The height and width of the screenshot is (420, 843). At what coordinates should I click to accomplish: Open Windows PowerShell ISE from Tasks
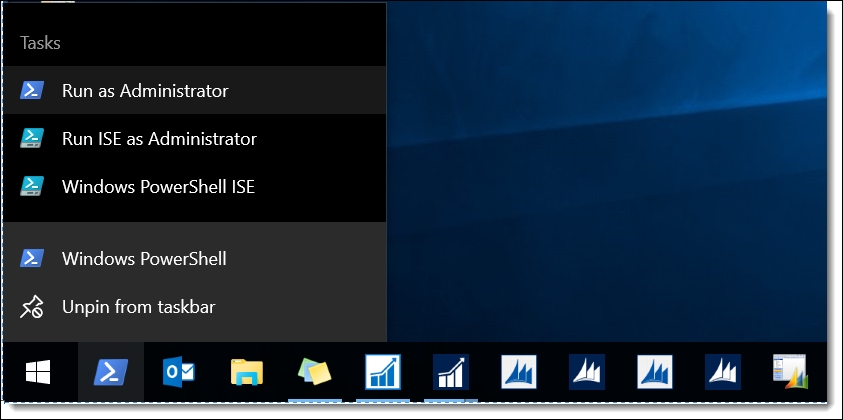(195, 187)
